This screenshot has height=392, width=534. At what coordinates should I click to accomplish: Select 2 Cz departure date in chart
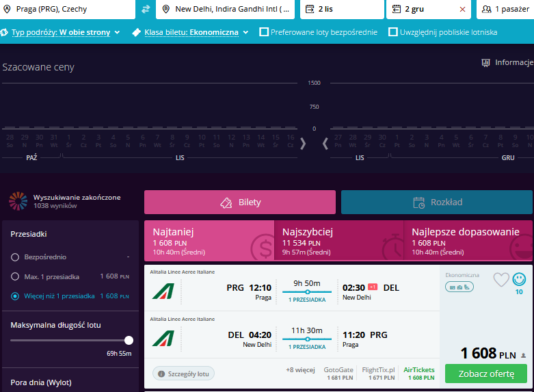[83, 141]
